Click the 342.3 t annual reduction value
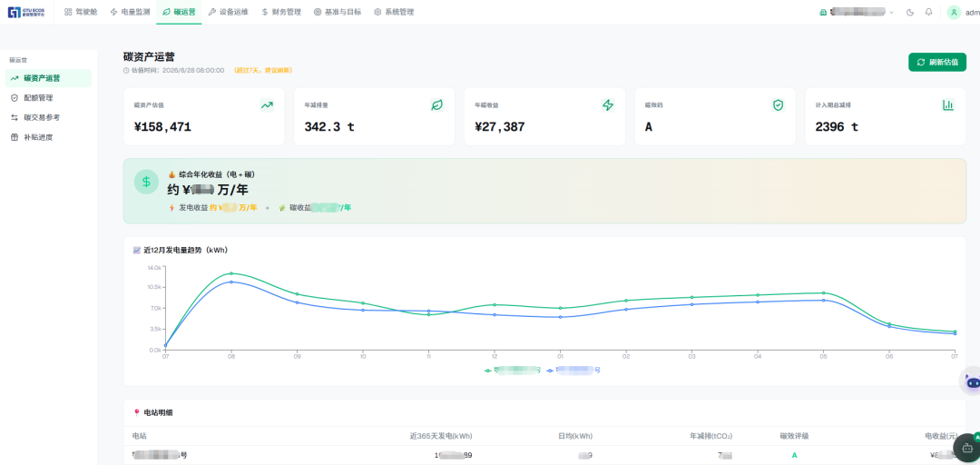Viewport: 980px width, 465px height. coord(329,127)
